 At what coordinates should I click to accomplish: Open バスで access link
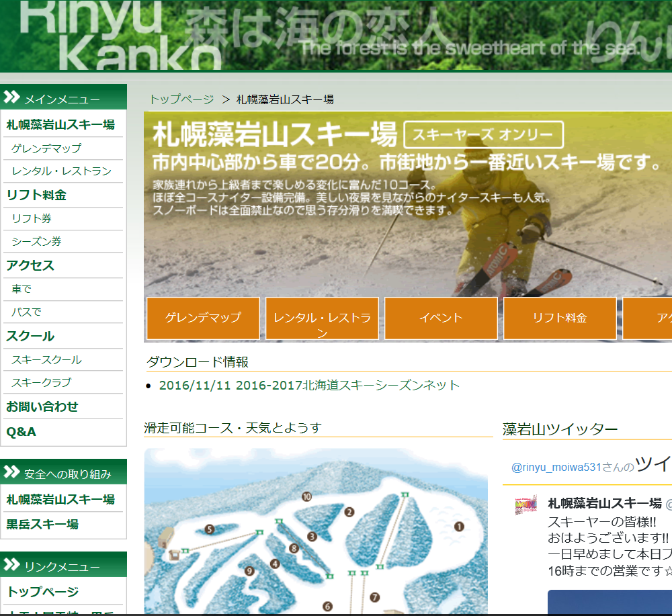[x=26, y=312]
